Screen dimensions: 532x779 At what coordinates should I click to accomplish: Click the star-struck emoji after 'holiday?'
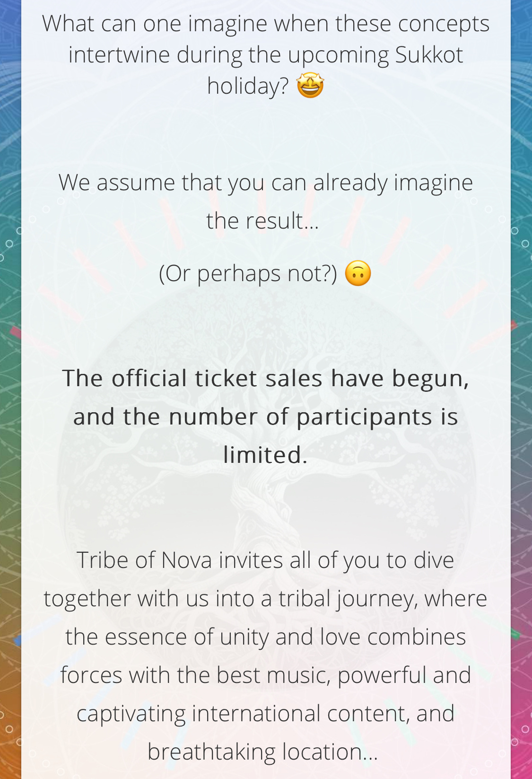point(310,86)
